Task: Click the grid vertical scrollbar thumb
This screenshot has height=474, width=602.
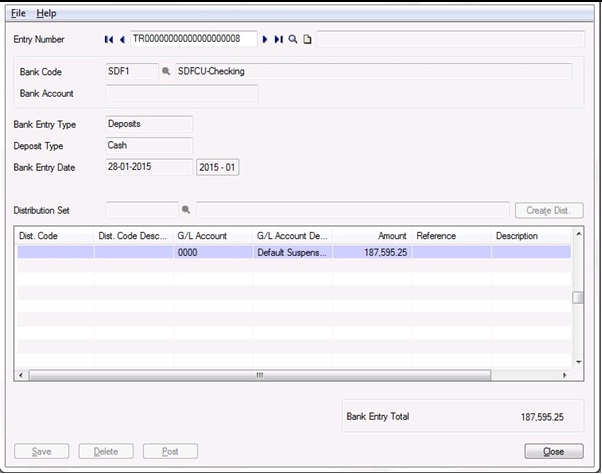Action: (578, 298)
